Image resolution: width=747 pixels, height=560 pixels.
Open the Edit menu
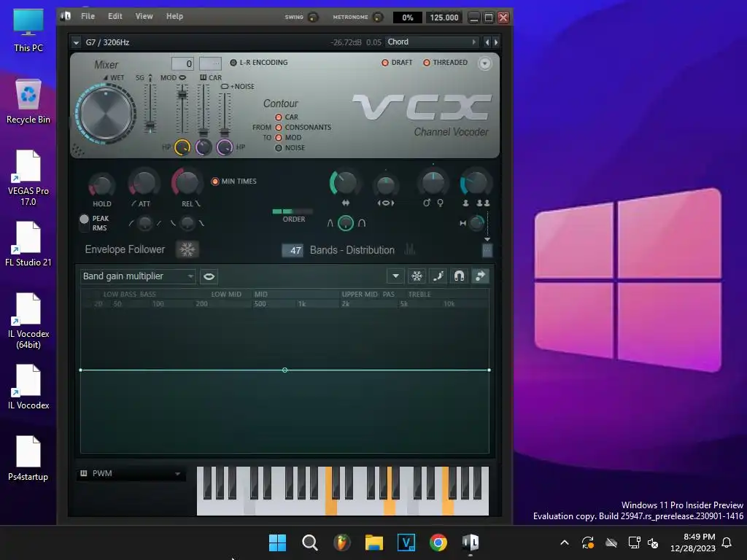pos(115,16)
